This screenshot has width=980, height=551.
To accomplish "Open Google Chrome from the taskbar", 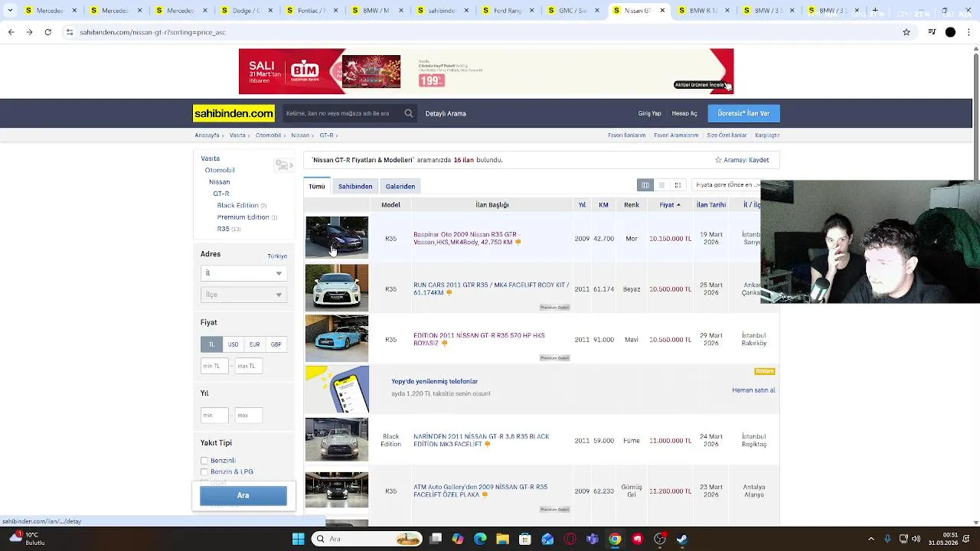I will (x=615, y=539).
